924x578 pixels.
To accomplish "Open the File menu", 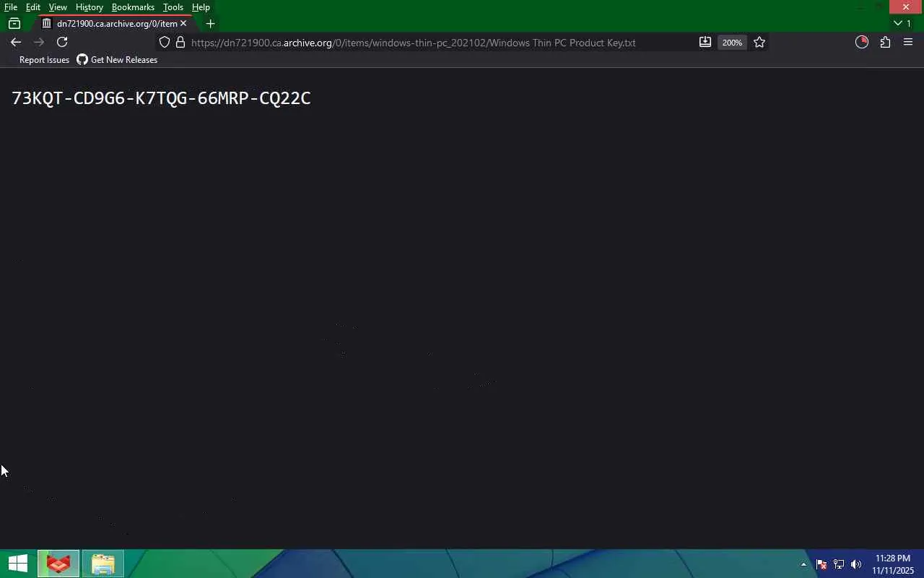I will (x=11, y=7).
